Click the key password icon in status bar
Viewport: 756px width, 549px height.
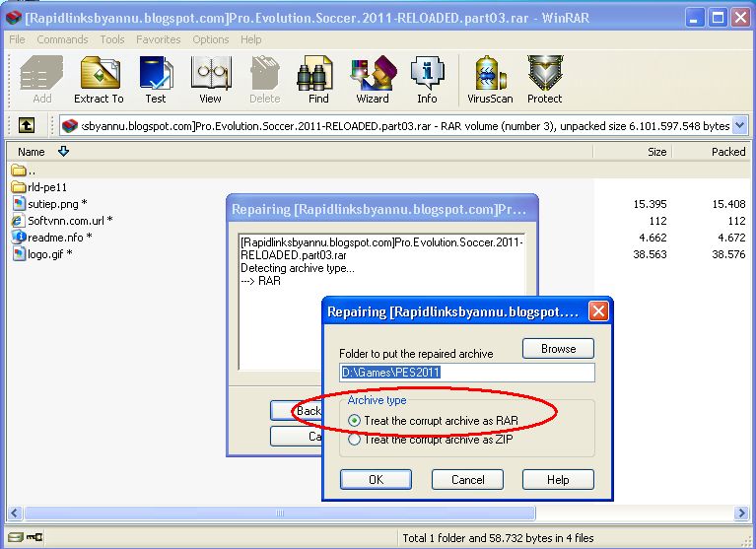[x=34, y=537]
